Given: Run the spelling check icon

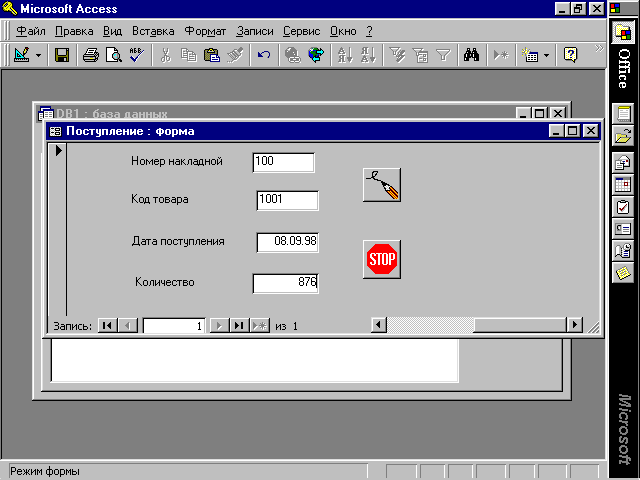Looking at the screenshot, I should 136,55.
